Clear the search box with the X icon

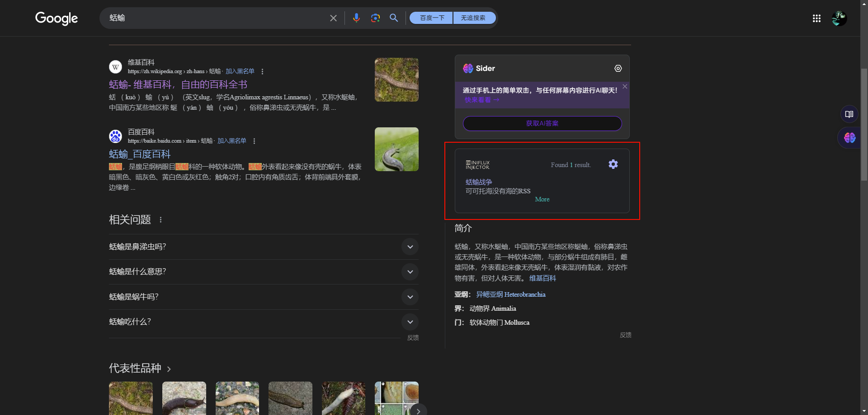point(333,18)
